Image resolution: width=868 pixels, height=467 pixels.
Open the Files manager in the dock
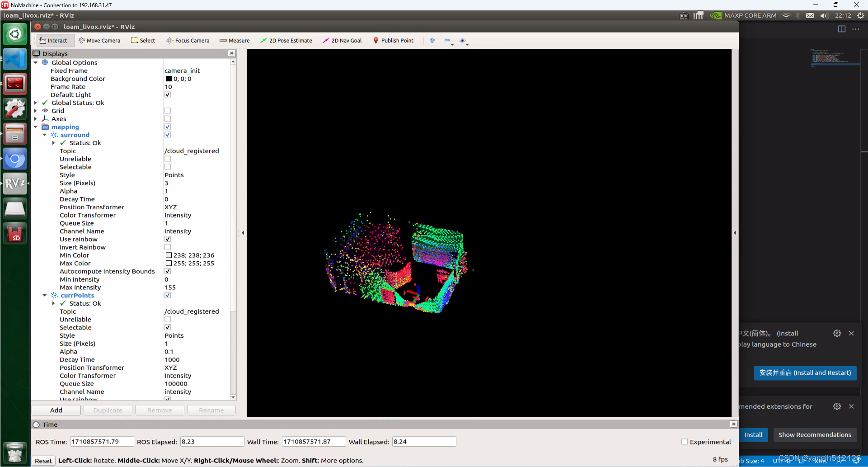(x=15, y=134)
